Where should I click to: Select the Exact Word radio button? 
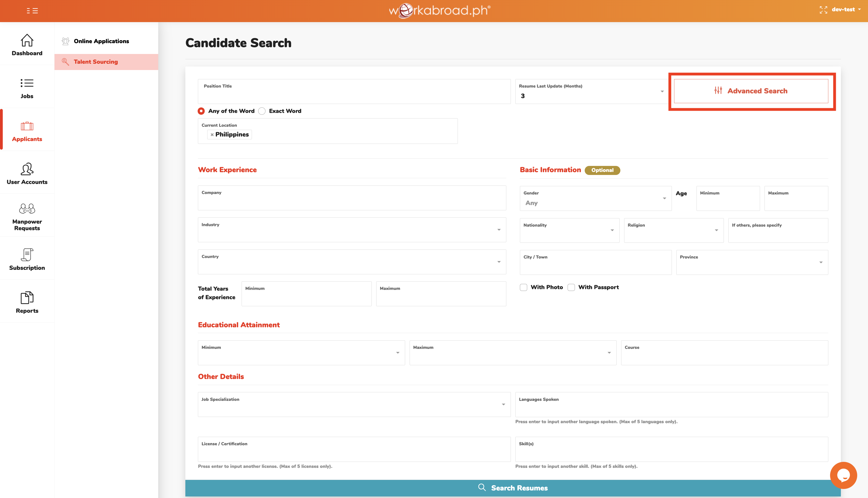[x=262, y=111]
